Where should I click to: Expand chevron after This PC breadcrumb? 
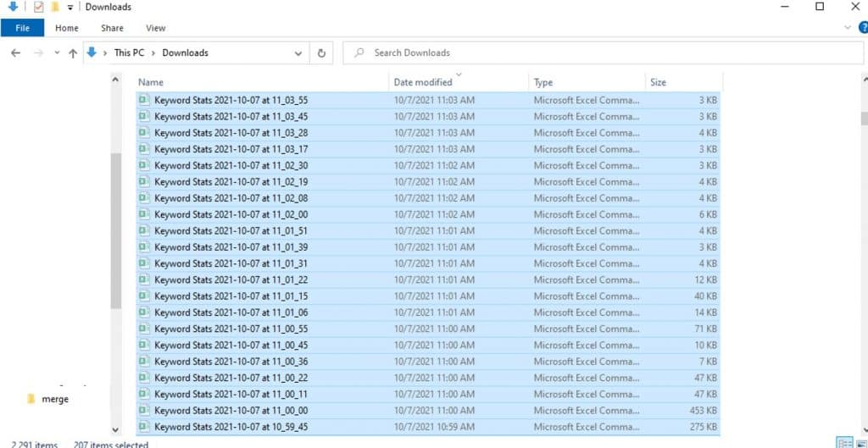pos(154,53)
